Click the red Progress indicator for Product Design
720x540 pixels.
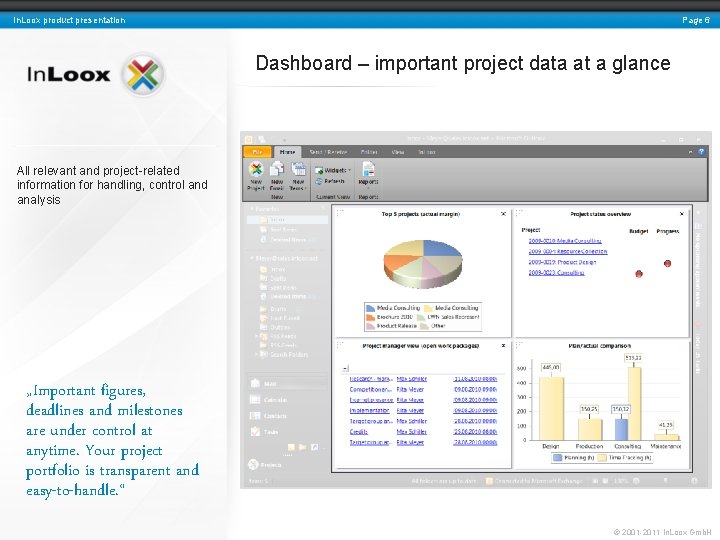(667, 263)
